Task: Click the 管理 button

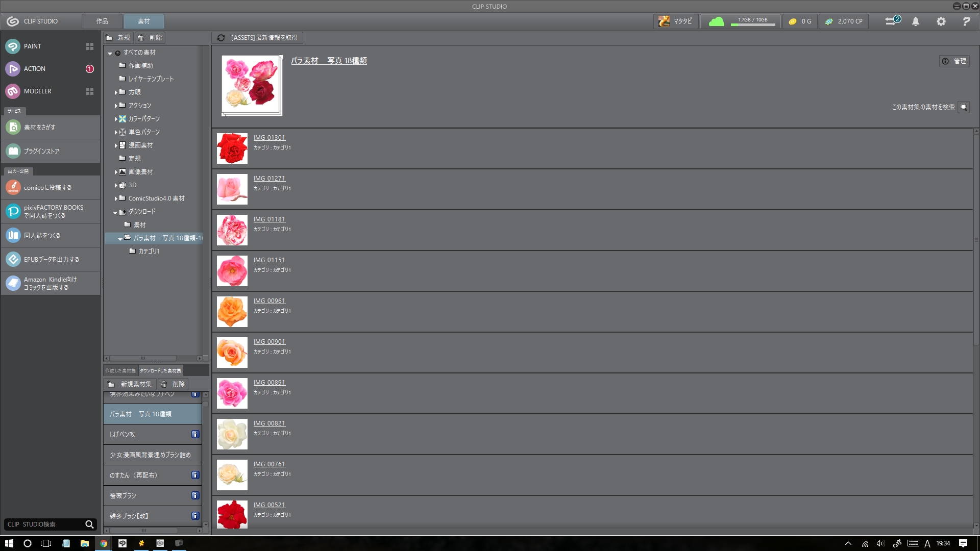Action: (954, 61)
